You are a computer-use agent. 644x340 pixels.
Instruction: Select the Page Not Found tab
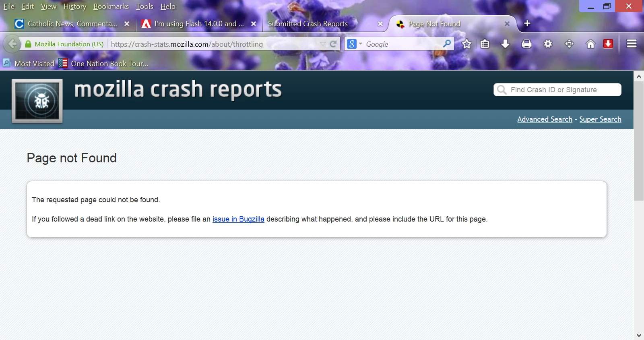pyautogui.click(x=452, y=24)
